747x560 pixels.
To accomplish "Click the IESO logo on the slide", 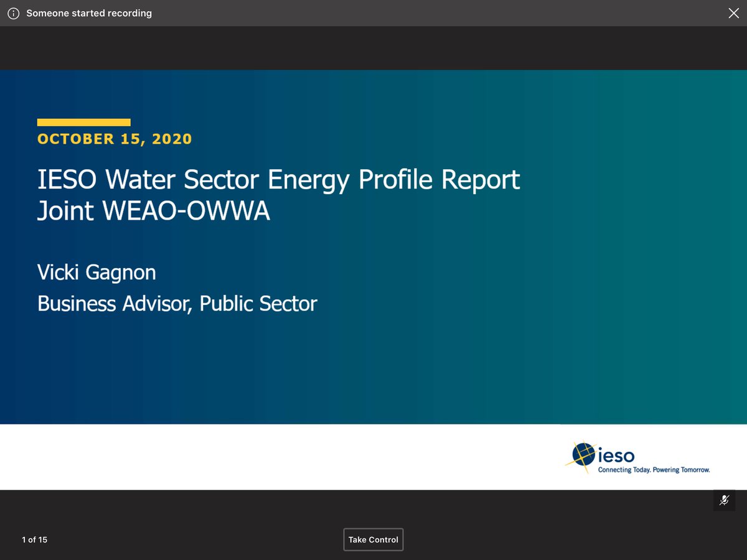I will point(638,458).
